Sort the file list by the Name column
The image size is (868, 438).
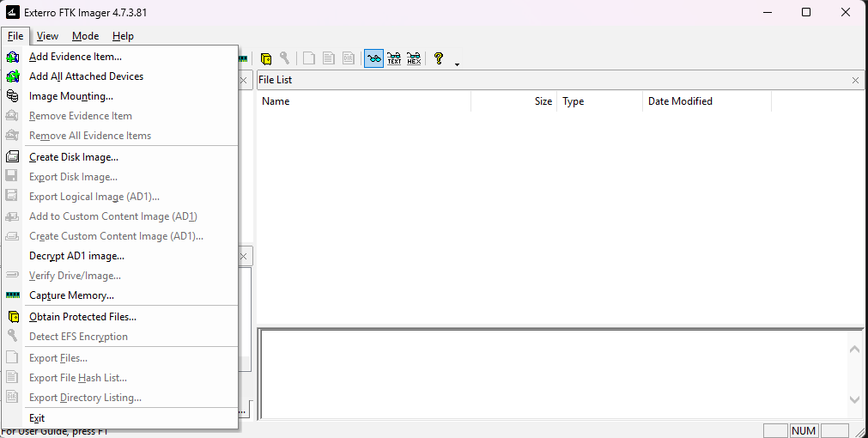[364, 101]
